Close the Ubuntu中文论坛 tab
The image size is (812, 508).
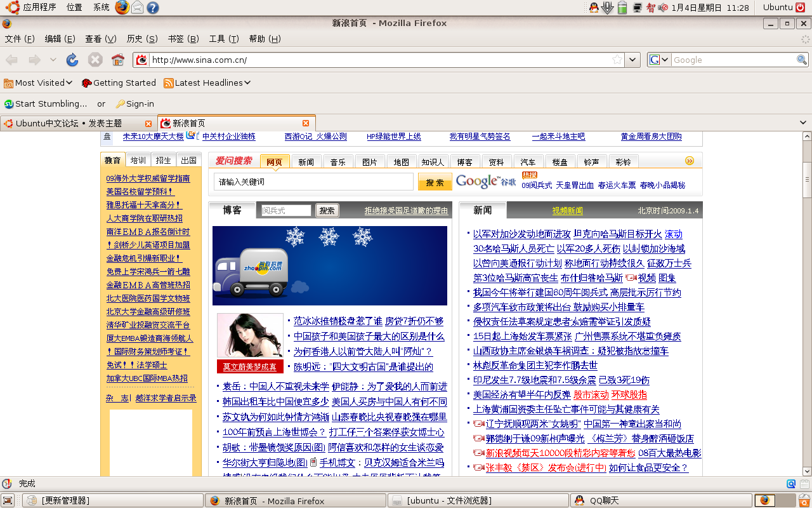(x=148, y=123)
